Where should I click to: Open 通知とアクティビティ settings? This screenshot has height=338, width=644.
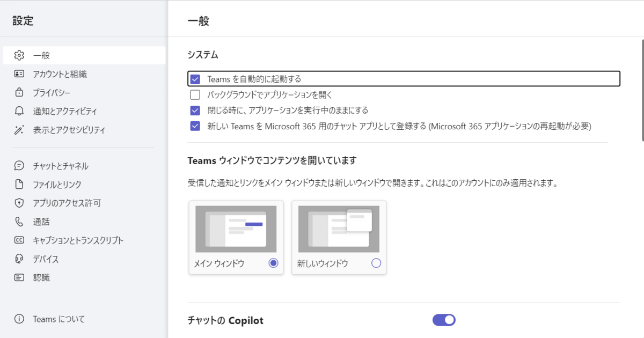84,111
